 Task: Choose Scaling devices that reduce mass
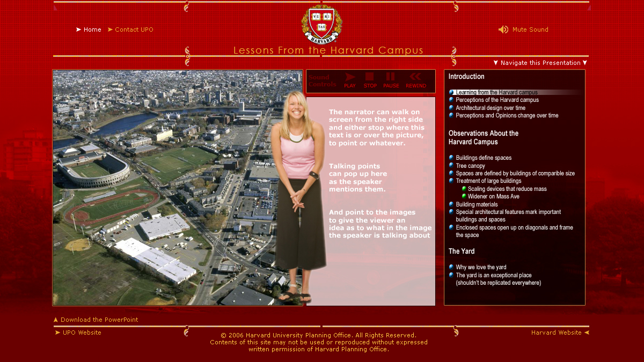507,189
